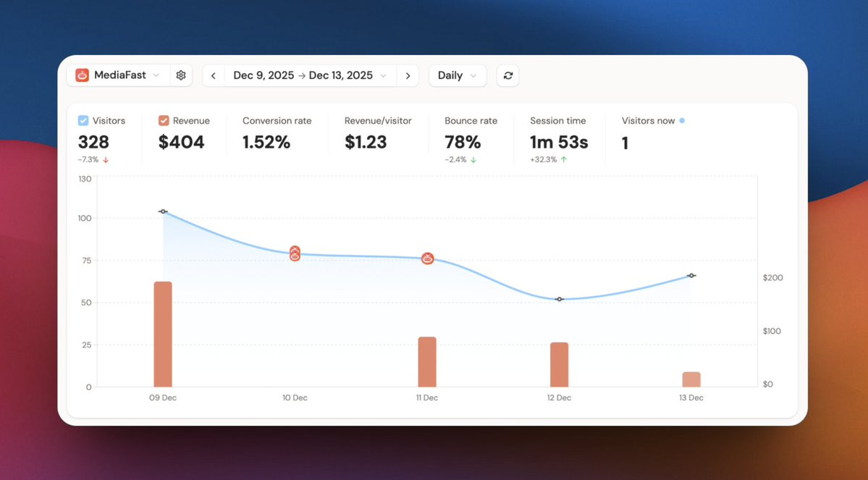Click the robot marker on 10 Dec
The width and height of the screenshot is (868, 480).
tap(295, 253)
